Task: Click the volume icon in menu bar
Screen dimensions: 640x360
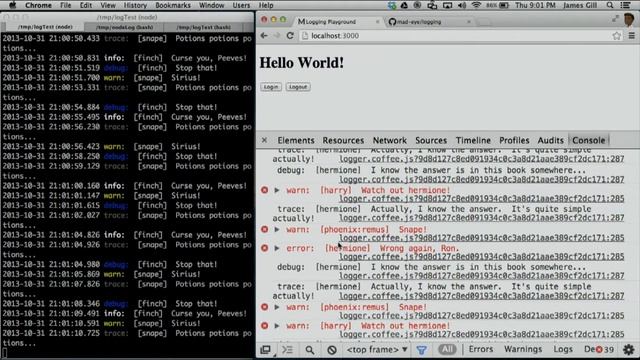Action: (x=462, y=5)
